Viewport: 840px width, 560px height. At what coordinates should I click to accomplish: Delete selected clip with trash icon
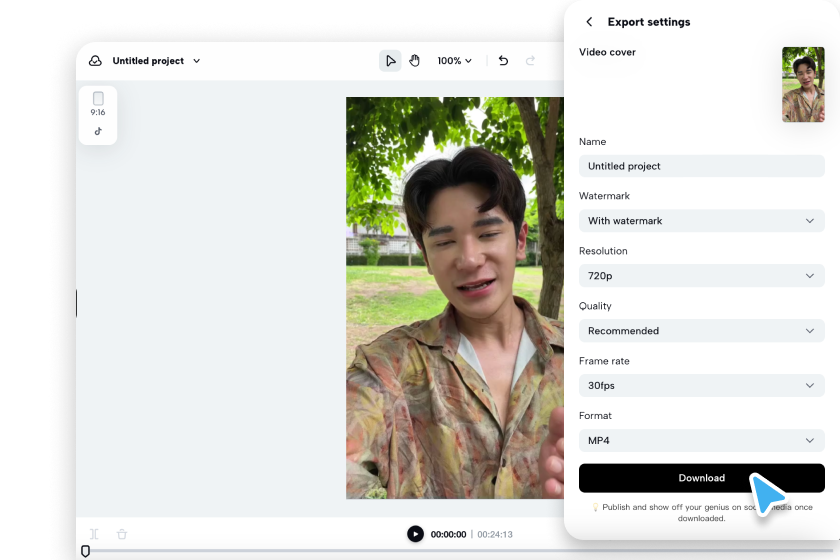(x=122, y=534)
